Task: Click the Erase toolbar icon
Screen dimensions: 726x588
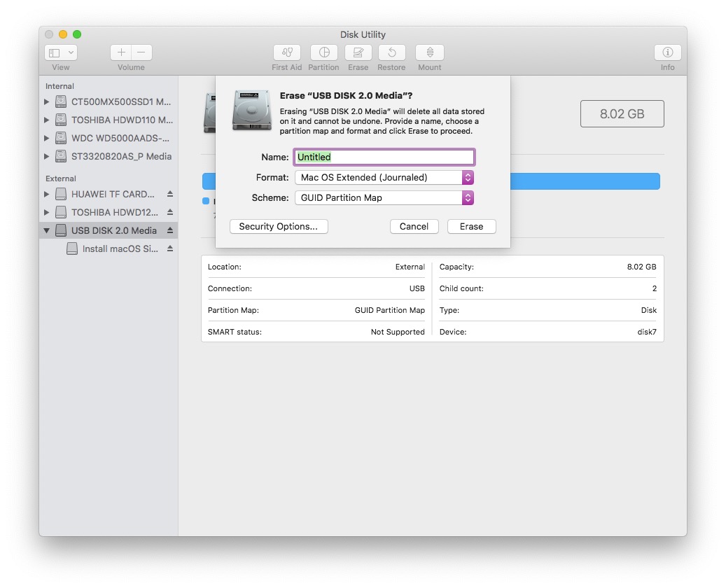Action: [x=358, y=52]
